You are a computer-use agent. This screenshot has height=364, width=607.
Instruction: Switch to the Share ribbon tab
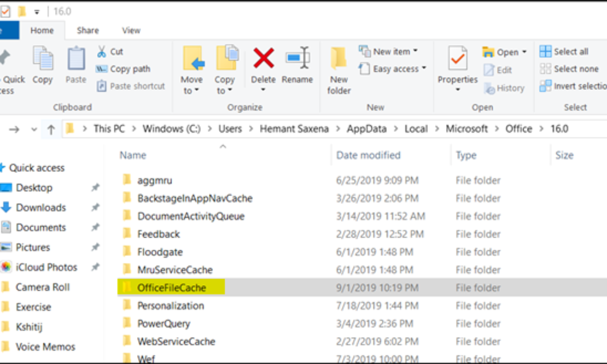[x=88, y=30]
